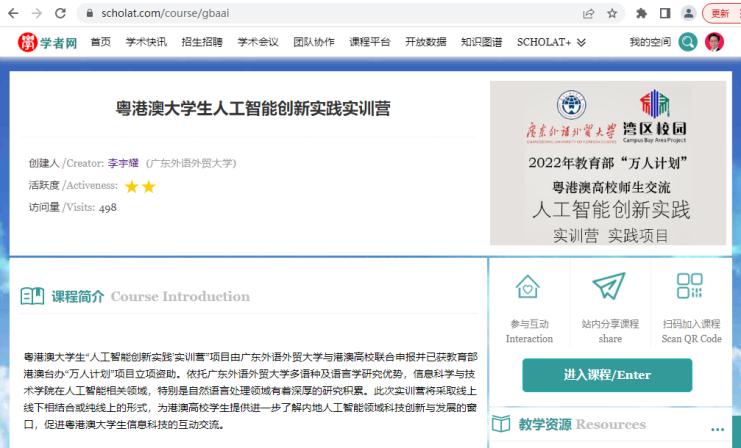Viewport: 741px width, 448px height.
Task: Bookmark this page with star icon
Action: (612, 13)
